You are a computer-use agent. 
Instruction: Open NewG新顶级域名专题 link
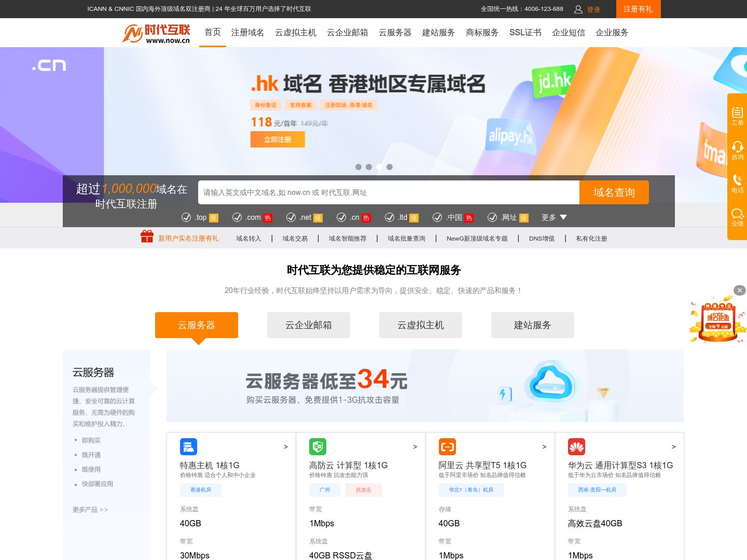point(477,239)
